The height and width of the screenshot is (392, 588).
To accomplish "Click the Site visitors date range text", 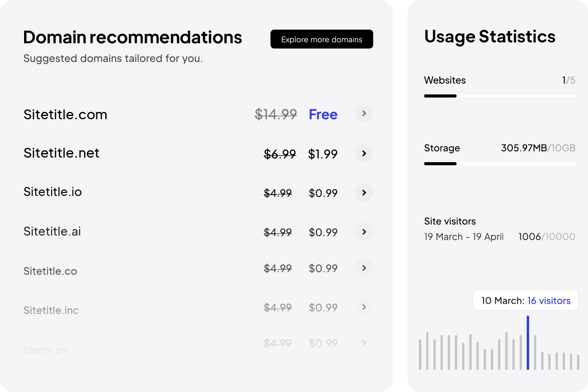I will click(463, 237).
